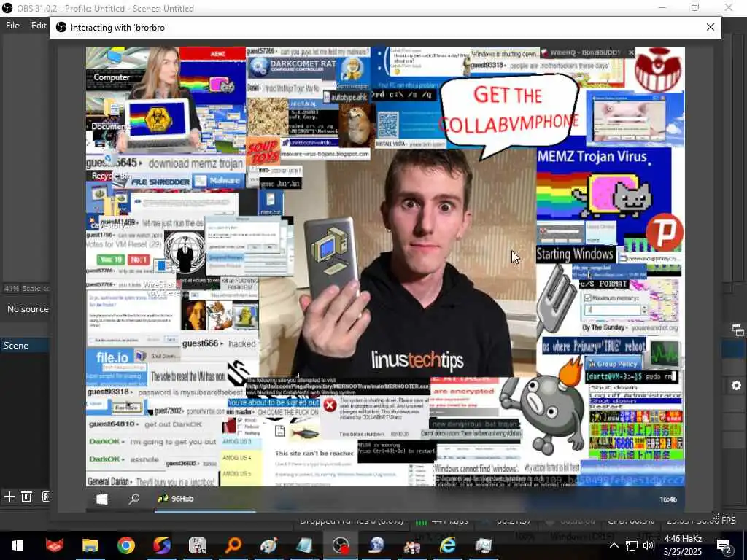
Task: Click the 'MEMZ Trojan Virus' heading
Action: click(592, 157)
